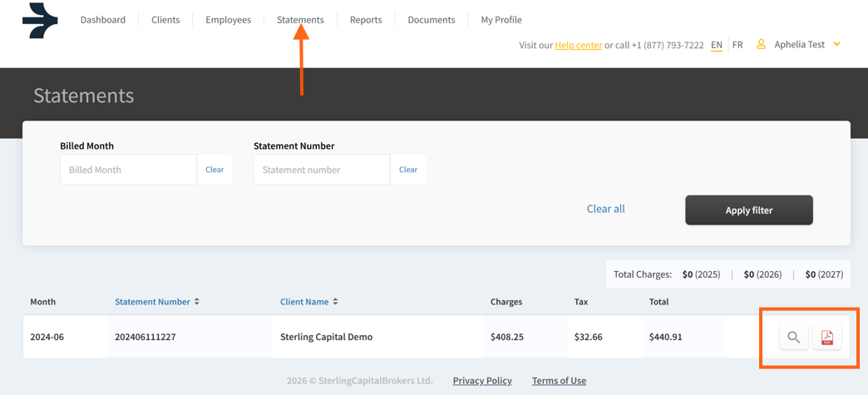Click the Clear all link
The image size is (868, 395).
coord(605,209)
